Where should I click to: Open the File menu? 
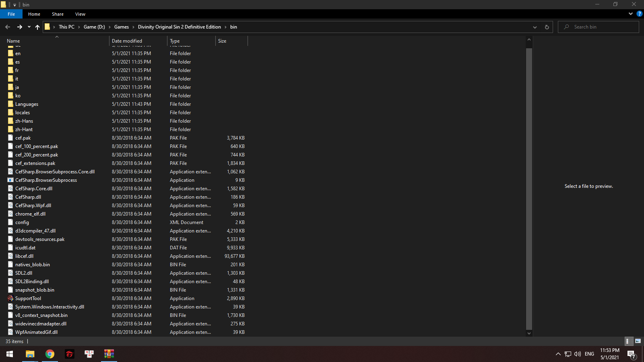[x=11, y=14]
